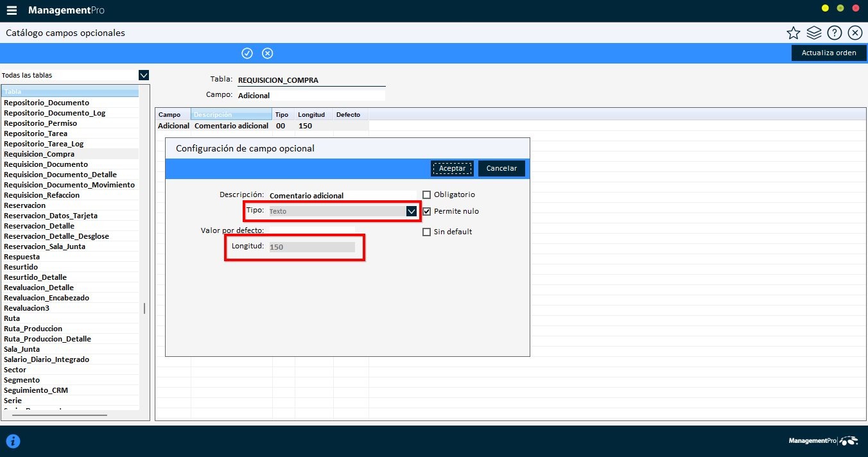Open the help question mark icon
This screenshot has width=868, height=457.
835,33
